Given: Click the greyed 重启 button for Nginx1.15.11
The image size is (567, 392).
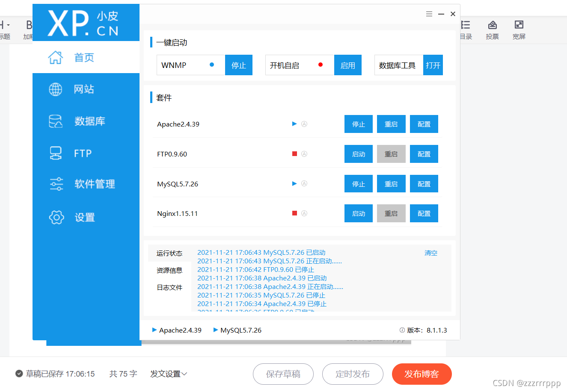Looking at the screenshot, I should pos(391,213).
